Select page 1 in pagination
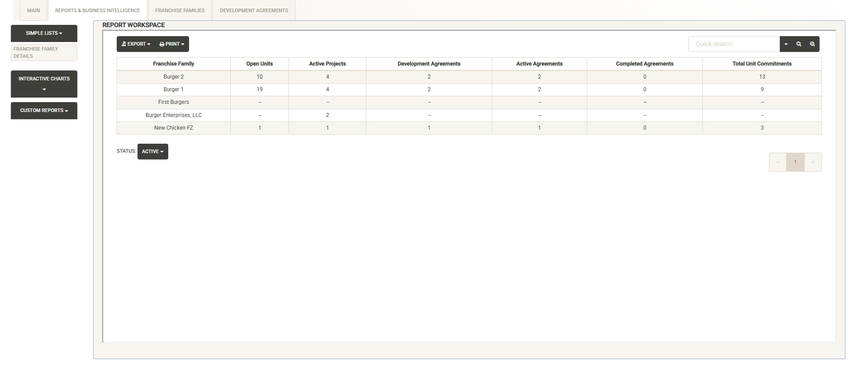This screenshot has height=370, width=868. (x=795, y=162)
